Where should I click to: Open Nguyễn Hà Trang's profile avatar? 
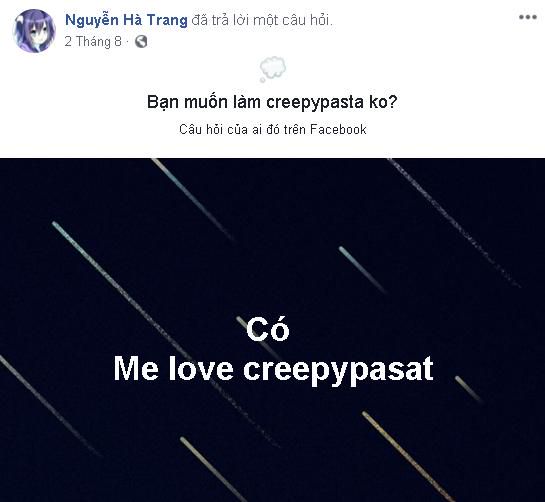pos(34,31)
